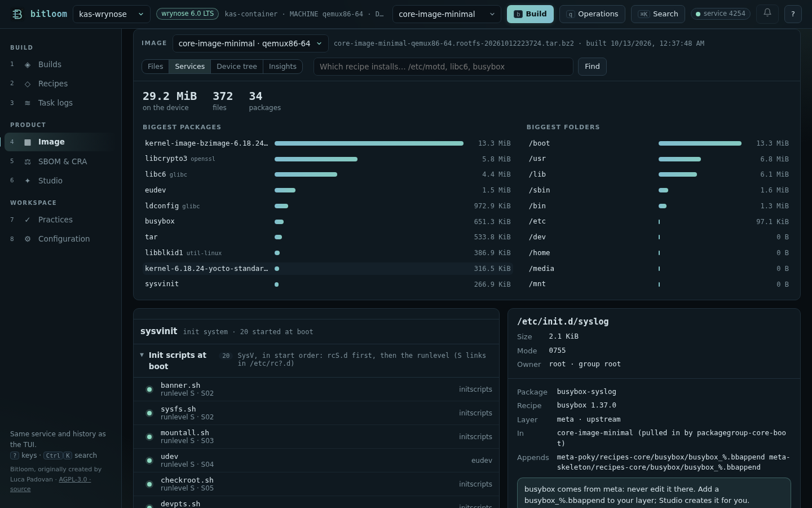Click the Configuration gear icon
This screenshot has height=508, width=812.
click(28, 239)
